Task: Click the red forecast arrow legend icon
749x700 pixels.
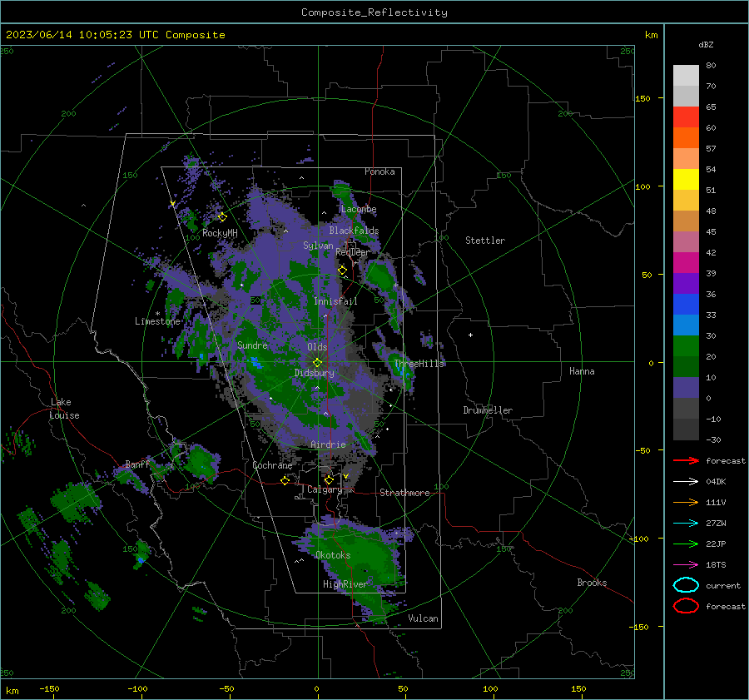Action: (x=686, y=460)
